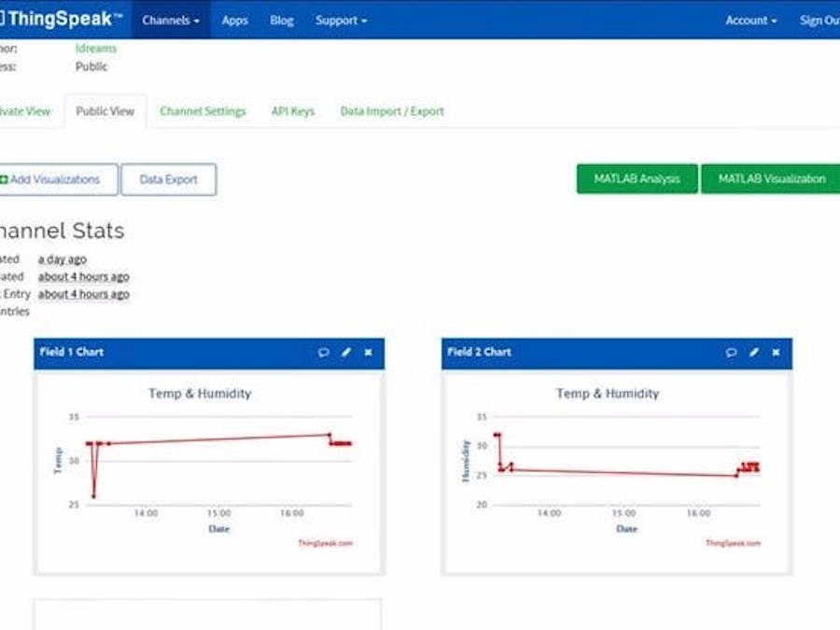Open the Support dropdown menu
The image size is (840, 630).
[x=341, y=20]
